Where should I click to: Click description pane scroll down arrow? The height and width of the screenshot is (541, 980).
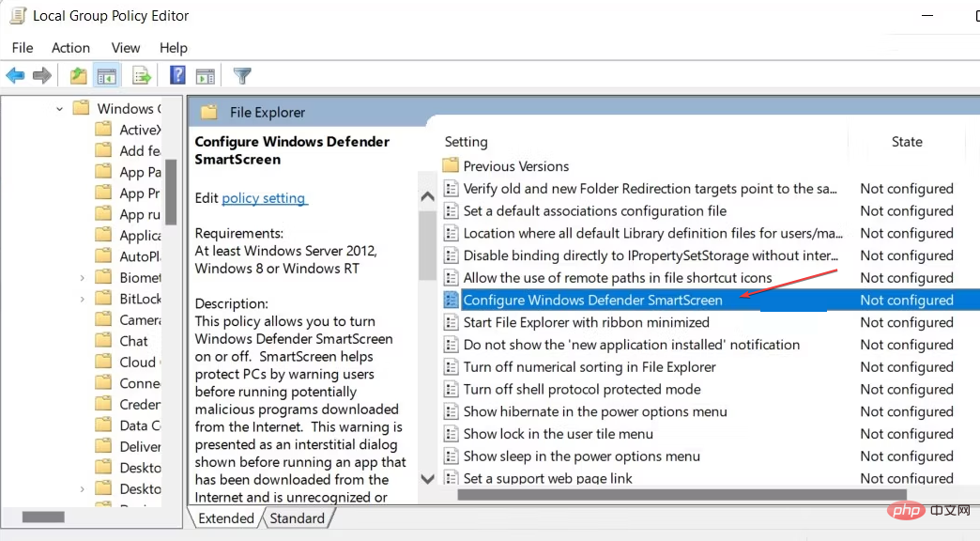tap(427, 480)
